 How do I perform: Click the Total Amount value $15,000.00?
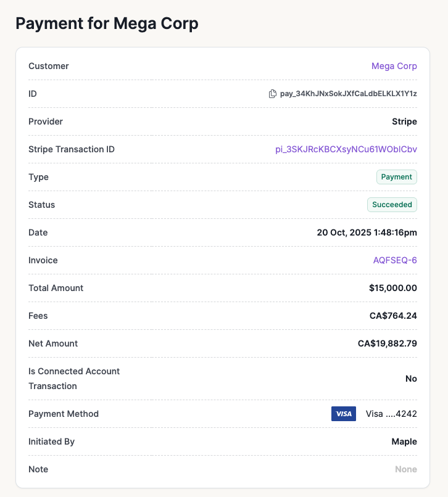click(x=392, y=288)
